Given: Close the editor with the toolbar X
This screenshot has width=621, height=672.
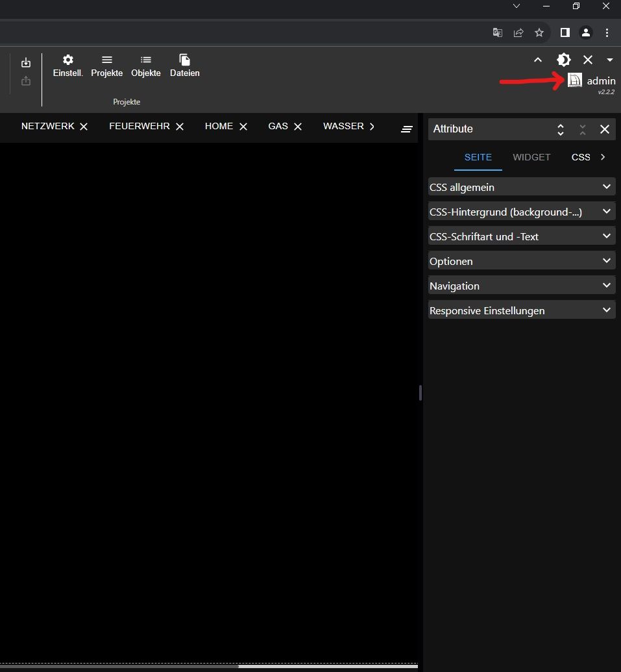Looking at the screenshot, I should pos(588,60).
